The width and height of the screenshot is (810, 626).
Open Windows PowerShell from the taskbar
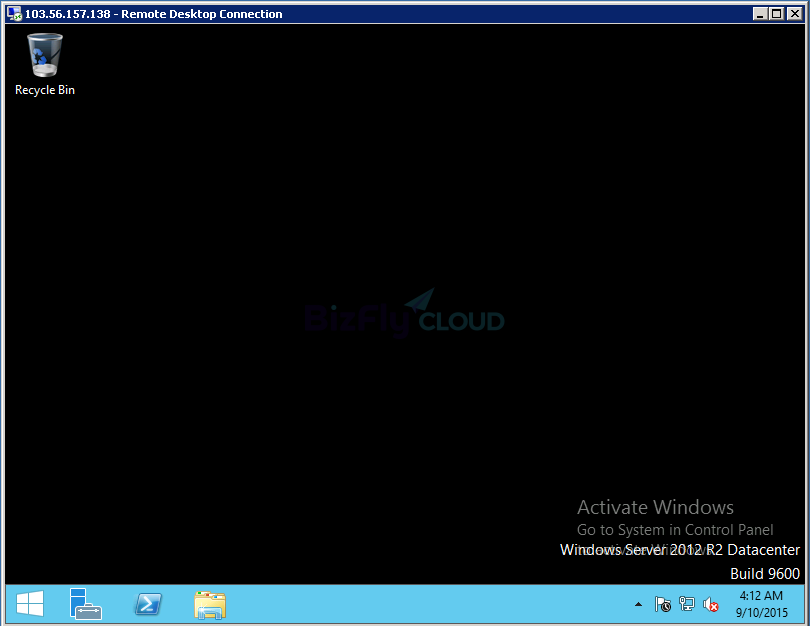pyautogui.click(x=148, y=604)
